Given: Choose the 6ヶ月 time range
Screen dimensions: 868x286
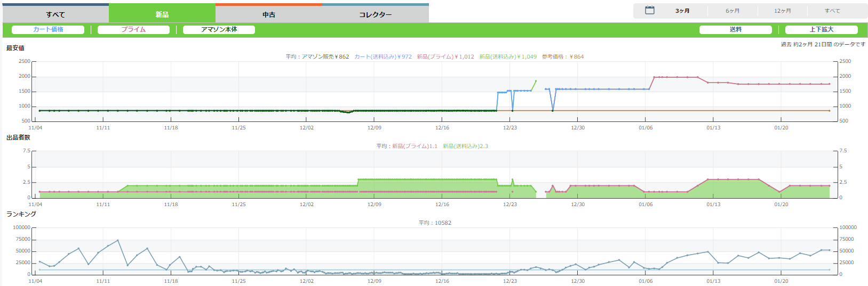Looking at the screenshot, I should 732,11.
